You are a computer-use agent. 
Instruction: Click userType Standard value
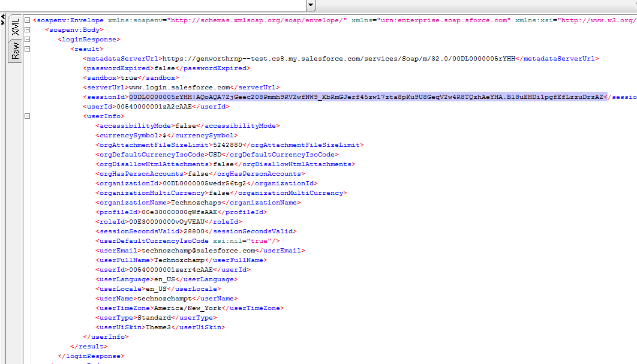point(154,318)
